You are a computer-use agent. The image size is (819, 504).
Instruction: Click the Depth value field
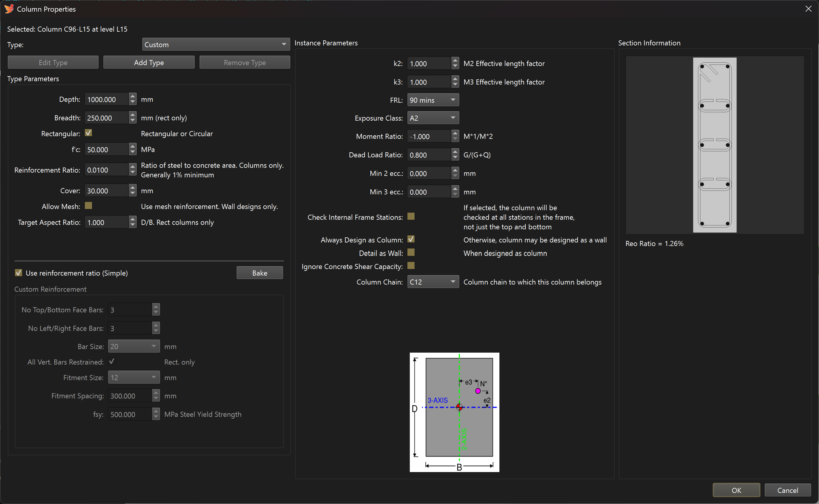coord(106,99)
